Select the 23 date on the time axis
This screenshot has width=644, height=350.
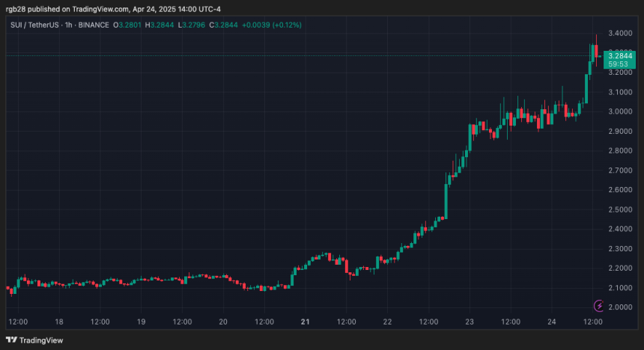[470, 322]
